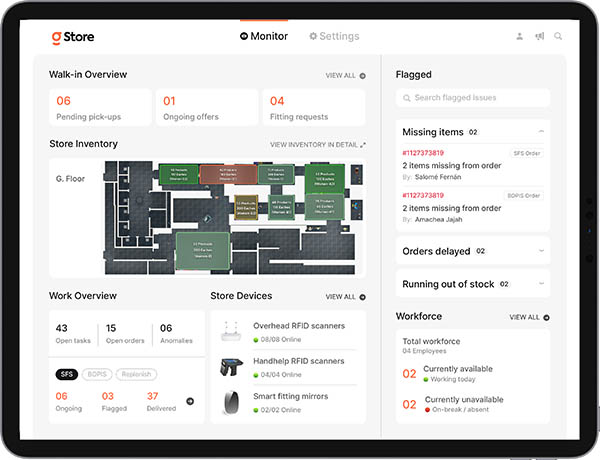Click VIEW ALL for Workforce
600x460 pixels.
pyautogui.click(x=524, y=317)
